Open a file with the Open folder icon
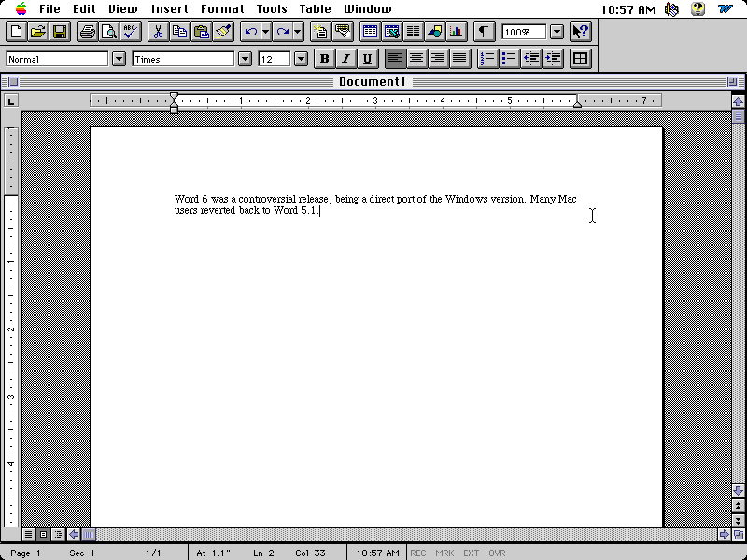 [38, 32]
